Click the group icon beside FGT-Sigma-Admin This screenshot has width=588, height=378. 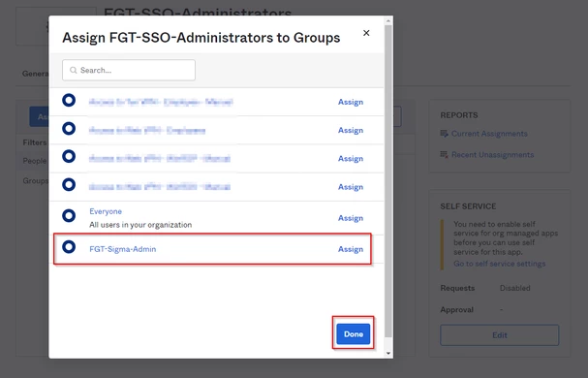point(69,247)
